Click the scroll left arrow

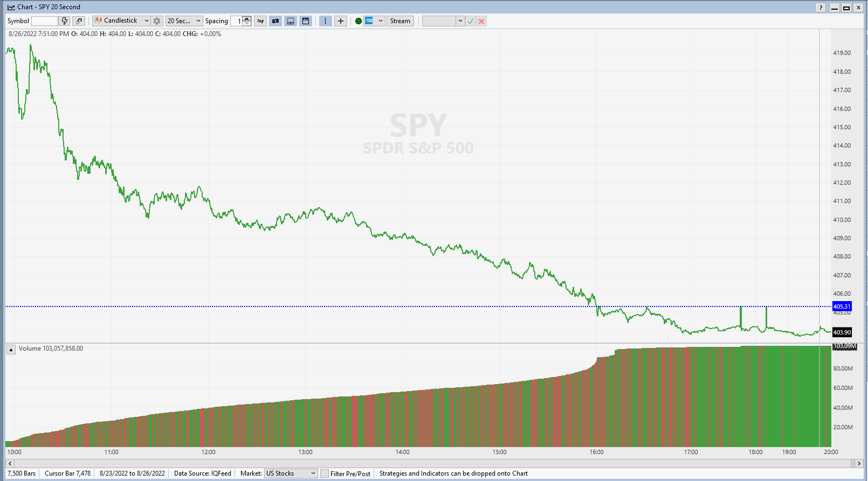[x=10, y=463]
